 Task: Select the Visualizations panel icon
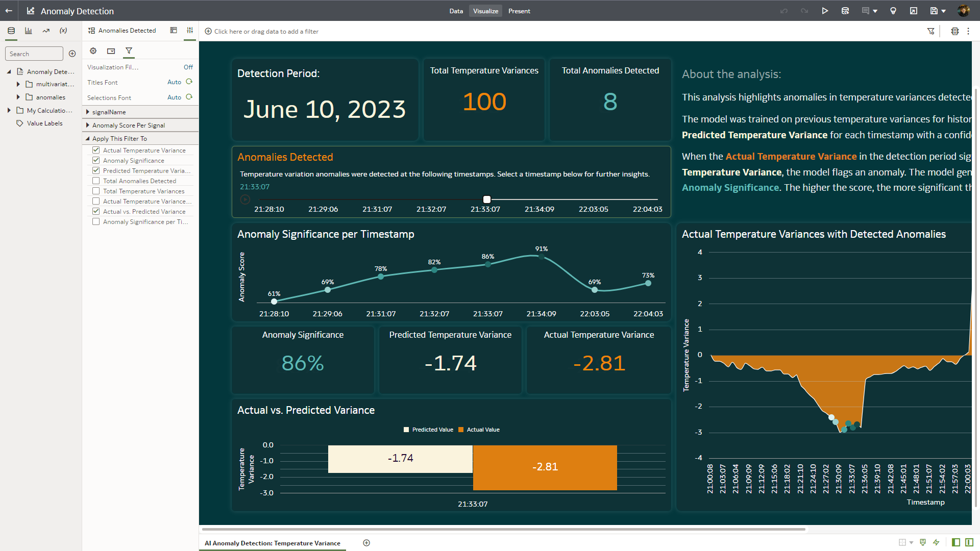[x=29, y=31]
